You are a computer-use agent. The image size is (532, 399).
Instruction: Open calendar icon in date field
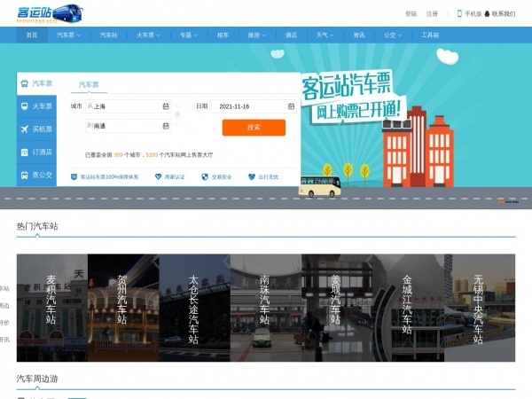tap(292, 106)
